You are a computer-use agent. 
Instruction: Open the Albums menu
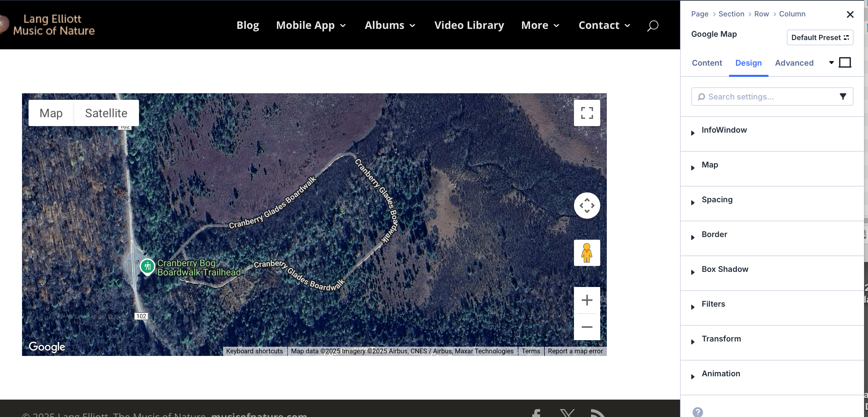pos(390,25)
